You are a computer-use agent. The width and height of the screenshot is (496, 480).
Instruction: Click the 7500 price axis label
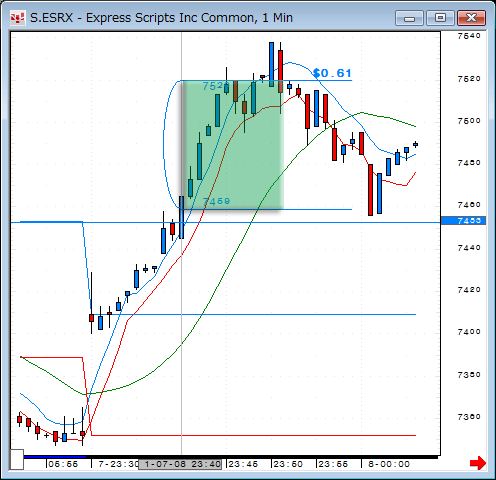click(469, 121)
